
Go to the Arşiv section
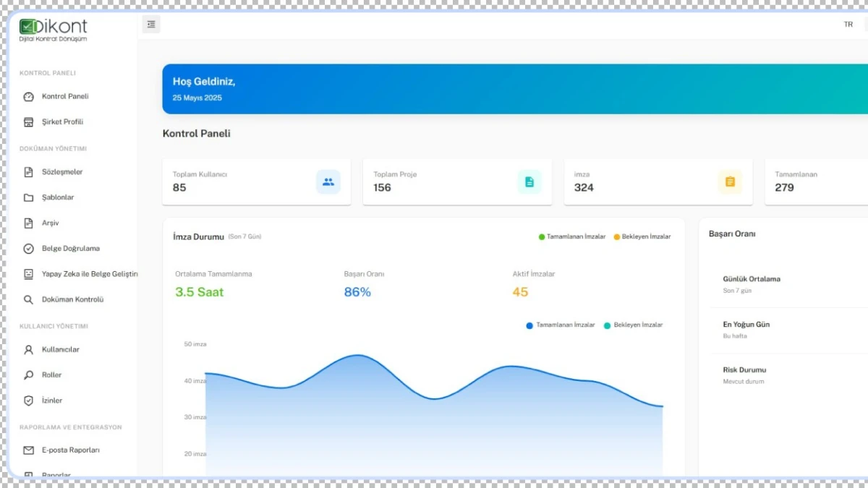click(50, 223)
